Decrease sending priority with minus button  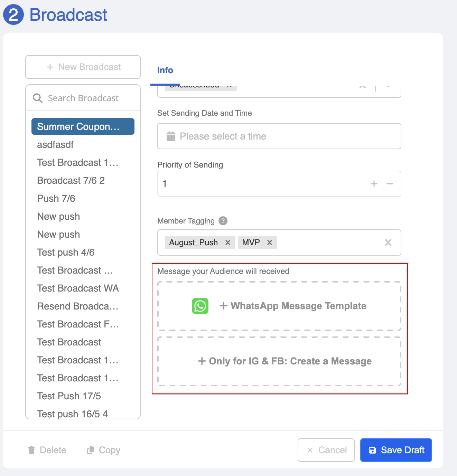(x=390, y=184)
